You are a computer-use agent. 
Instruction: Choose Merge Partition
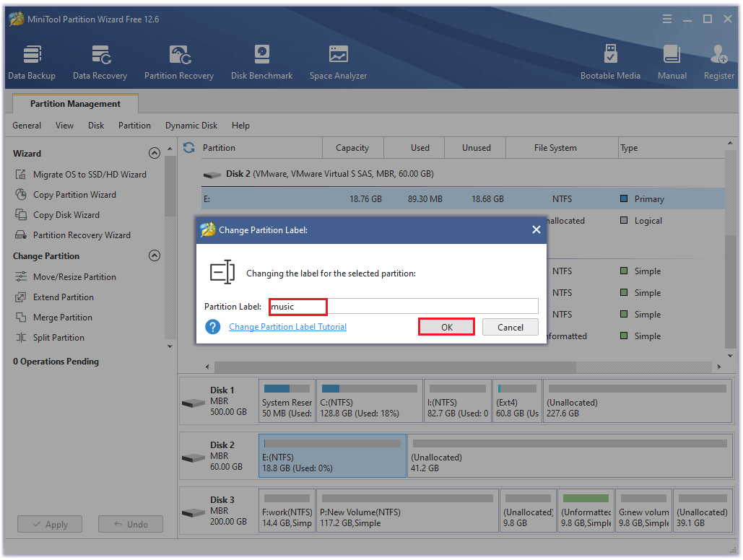tap(53, 318)
